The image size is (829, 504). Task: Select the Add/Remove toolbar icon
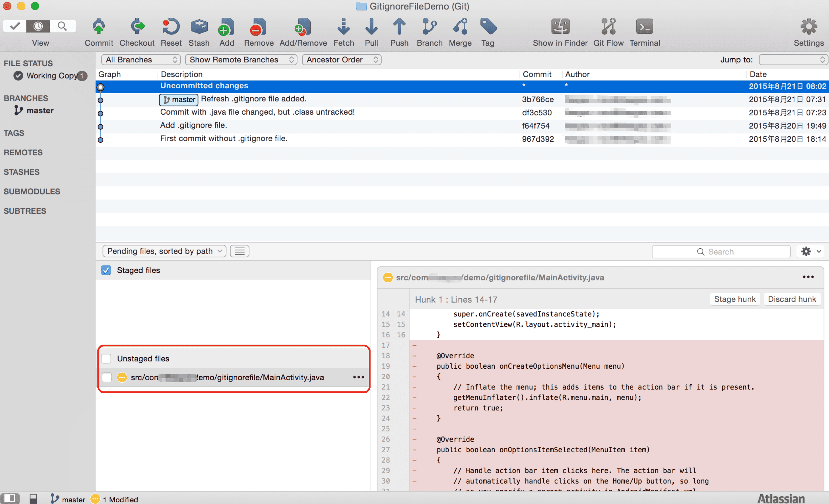(x=303, y=27)
